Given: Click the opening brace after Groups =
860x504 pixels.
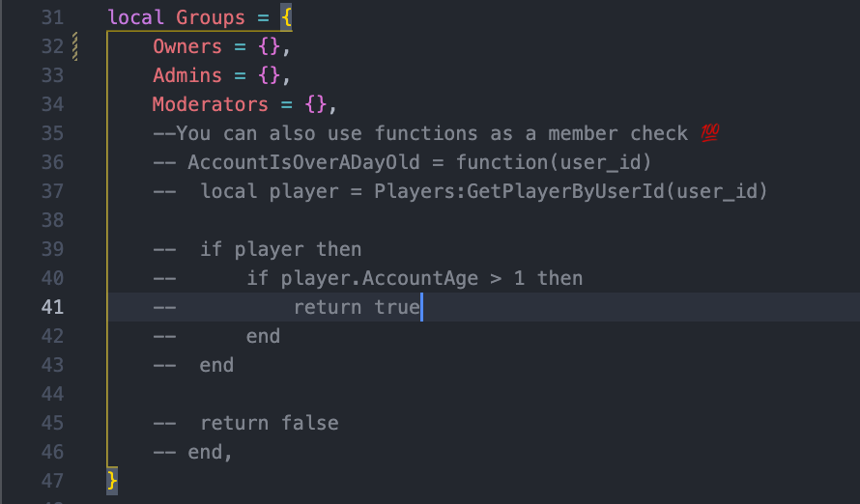Looking at the screenshot, I should tap(286, 17).
